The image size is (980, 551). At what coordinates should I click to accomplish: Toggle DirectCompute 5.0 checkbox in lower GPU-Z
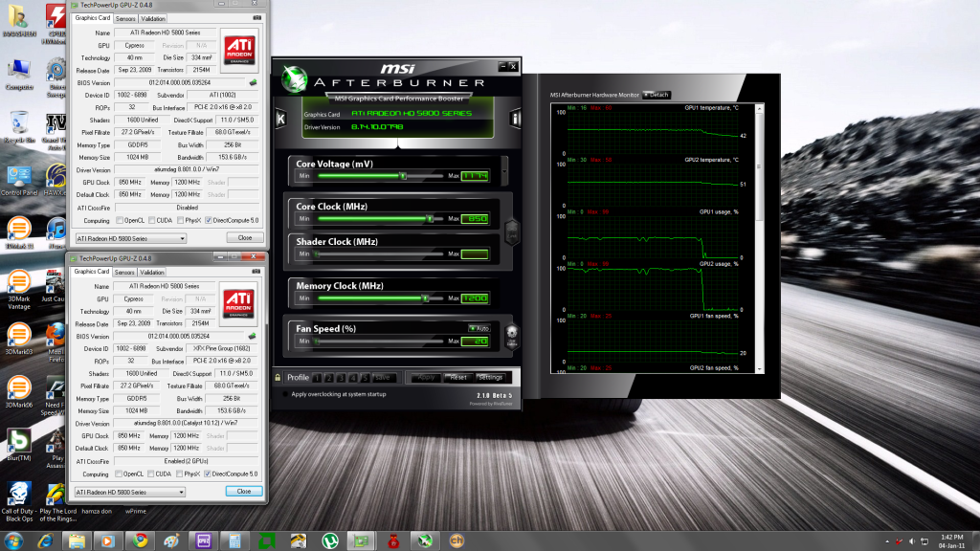tap(207, 474)
